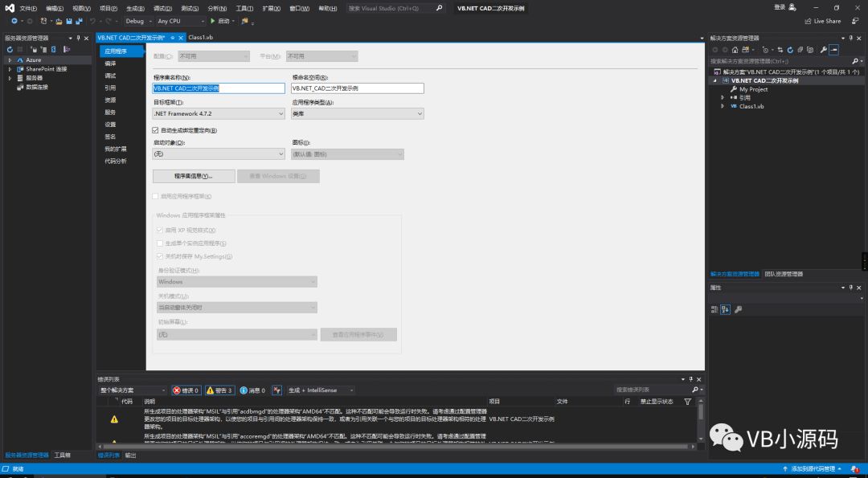Open the target framework .NET Framework 4.7.2 dropdown
This screenshot has width=868, height=478.
point(219,113)
